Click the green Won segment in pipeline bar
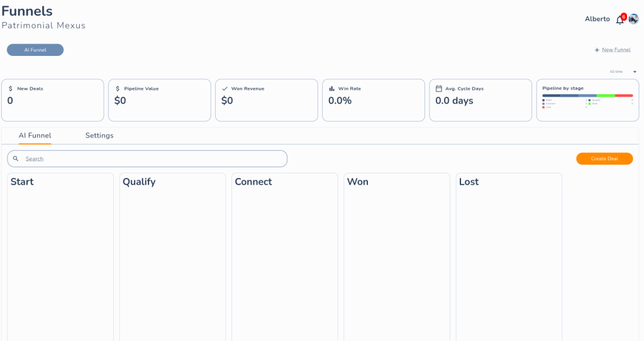644x341 pixels. coord(606,95)
